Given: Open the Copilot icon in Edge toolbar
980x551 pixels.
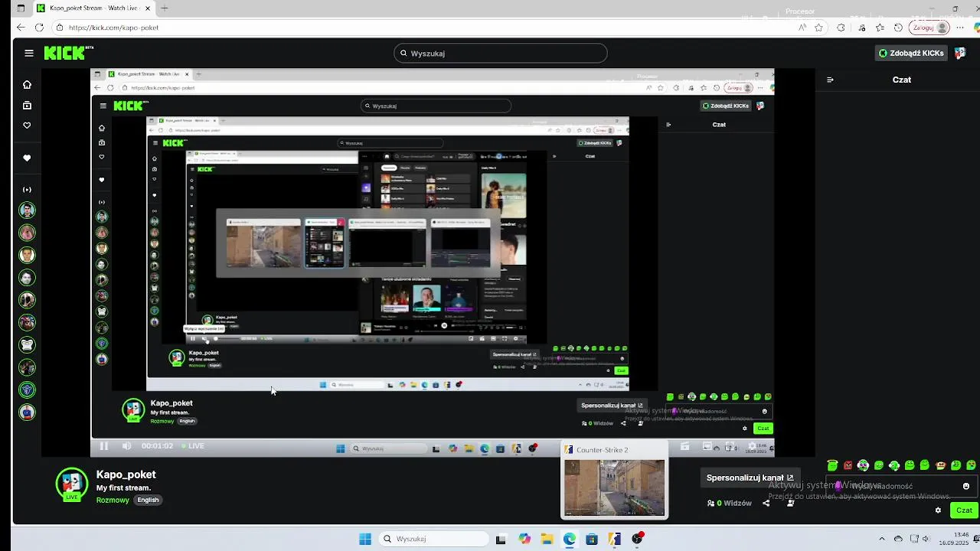Looking at the screenshot, I should pos(976,28).
